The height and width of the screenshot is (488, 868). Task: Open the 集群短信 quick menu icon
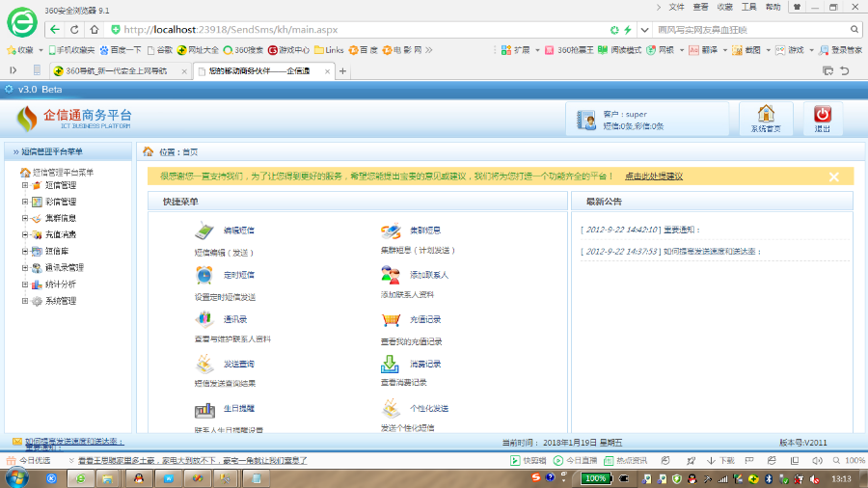click(391, 230)
